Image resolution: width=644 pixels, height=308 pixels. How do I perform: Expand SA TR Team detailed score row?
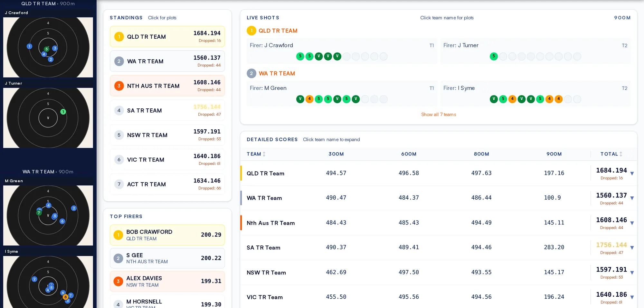tap(439, 248)
